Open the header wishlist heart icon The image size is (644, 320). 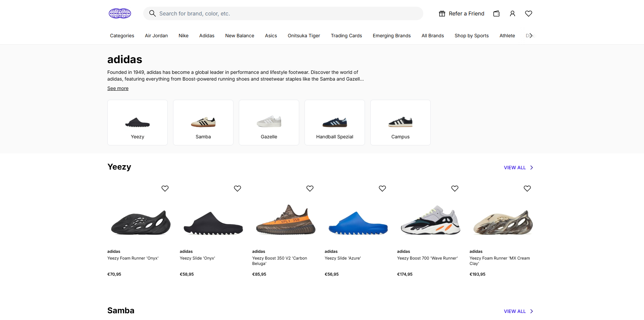click(529, 13)
